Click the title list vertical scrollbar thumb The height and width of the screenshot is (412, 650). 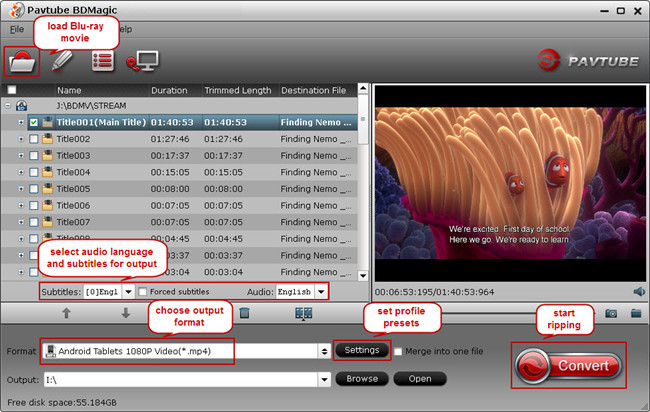(x=363, y=119)
